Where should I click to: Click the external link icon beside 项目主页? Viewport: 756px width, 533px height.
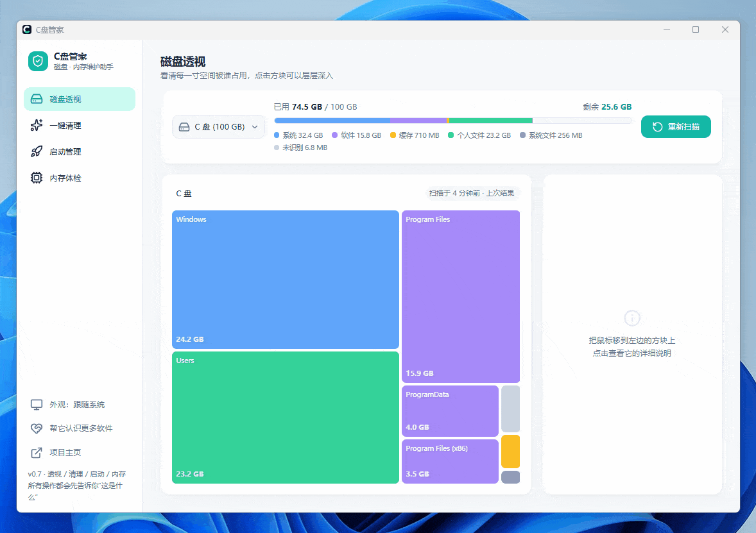[37, 453]
